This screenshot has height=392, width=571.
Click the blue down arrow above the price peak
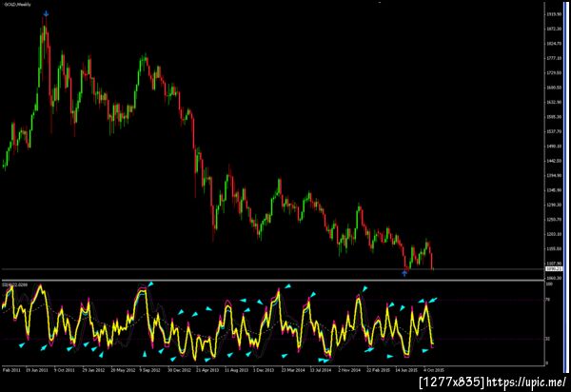(46, 14)
